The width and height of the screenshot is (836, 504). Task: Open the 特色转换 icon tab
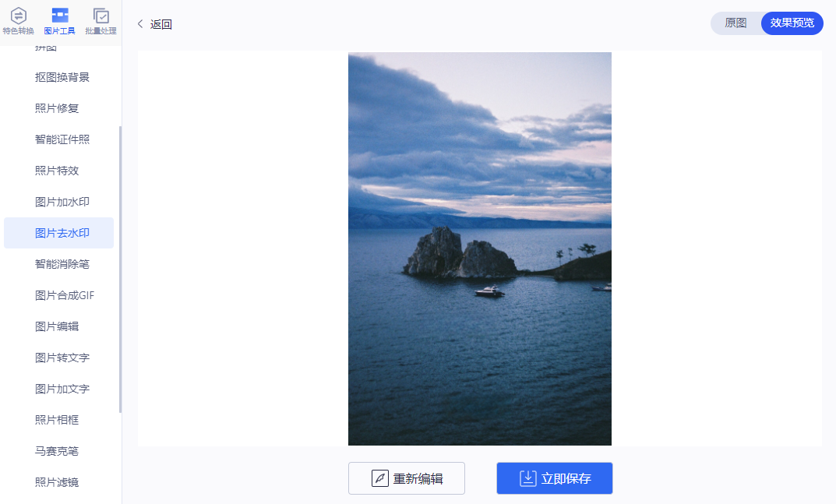tap(18, 21)
